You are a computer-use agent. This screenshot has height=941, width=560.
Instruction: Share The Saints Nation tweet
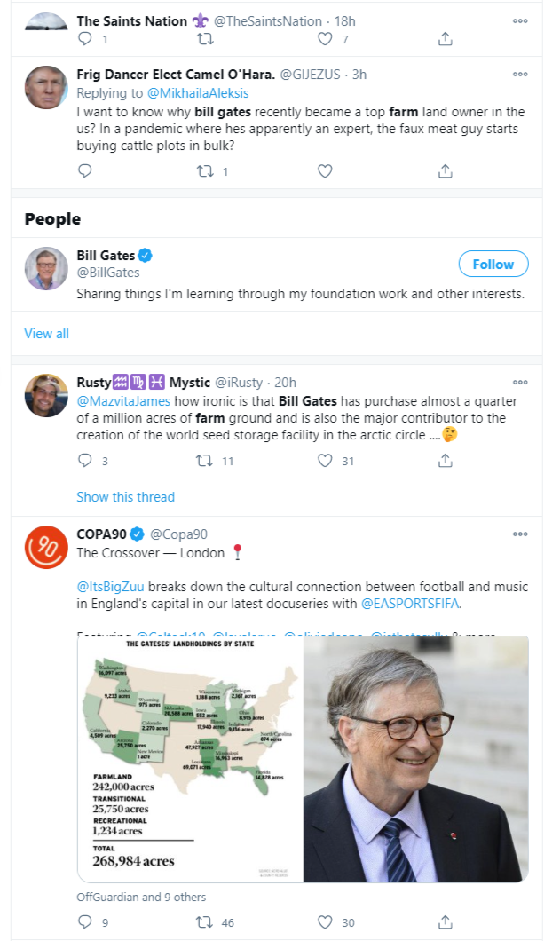pos(446,39)
